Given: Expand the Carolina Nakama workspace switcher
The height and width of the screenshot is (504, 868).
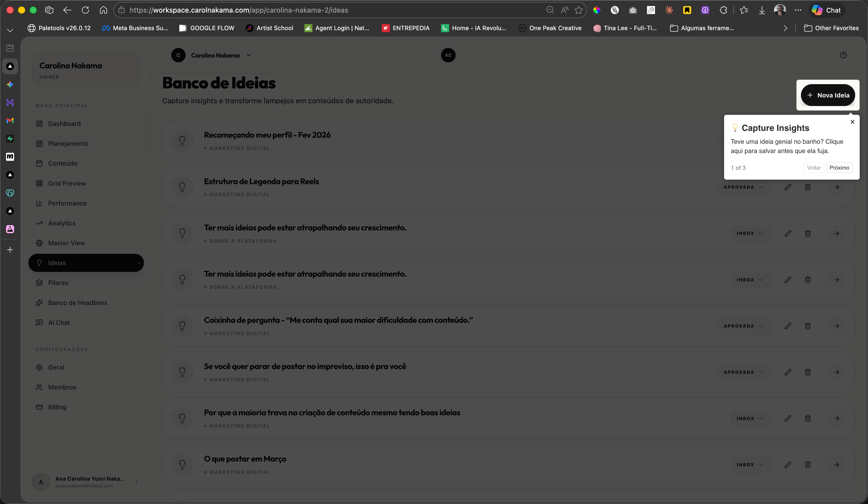Looking at the screenshot, I should click(249, 55).
